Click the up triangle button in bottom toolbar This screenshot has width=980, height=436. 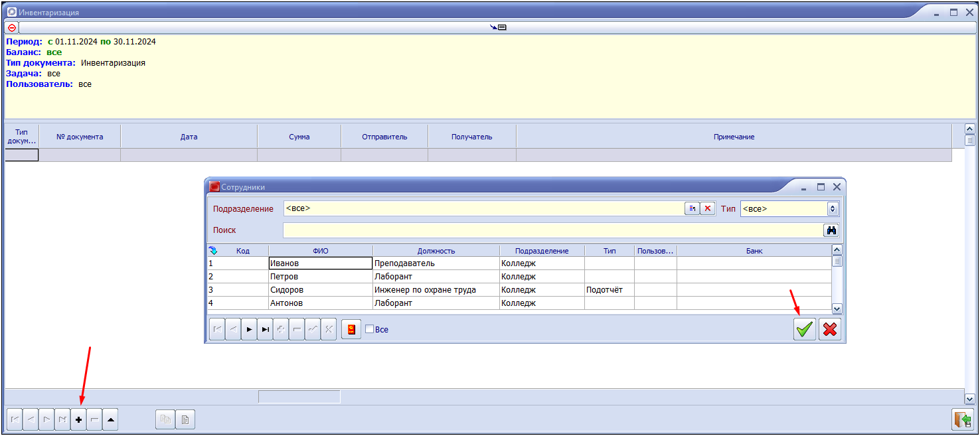tap(111, 419)
